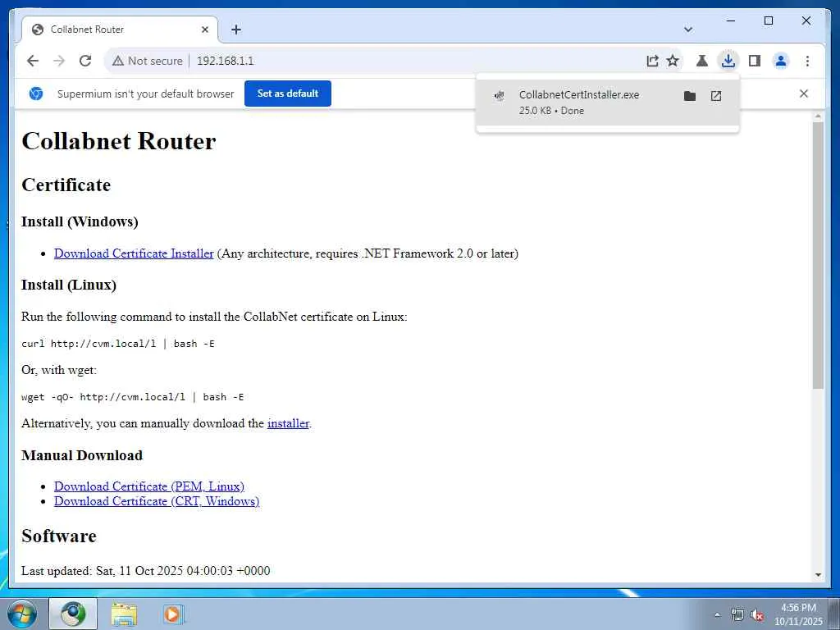Click the vertical scrollbar thumb

[818, 255]
